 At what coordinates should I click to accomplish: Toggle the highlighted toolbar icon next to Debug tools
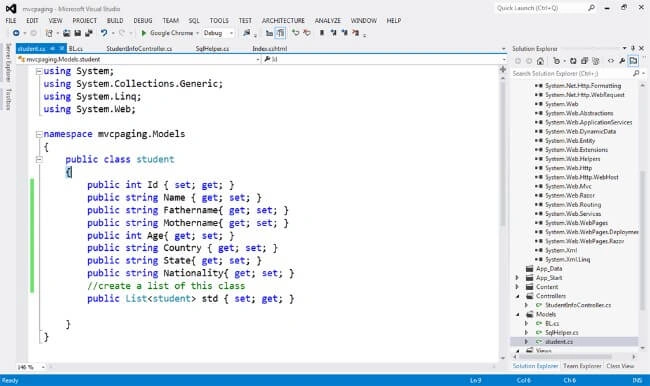[x=281, y=33]
